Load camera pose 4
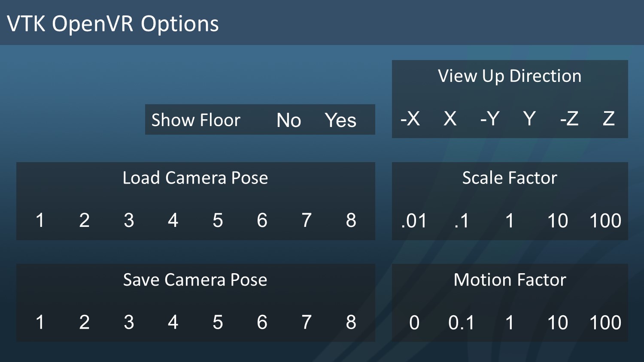The width and height of the screenshot is (644, 362). coord(173,220)
